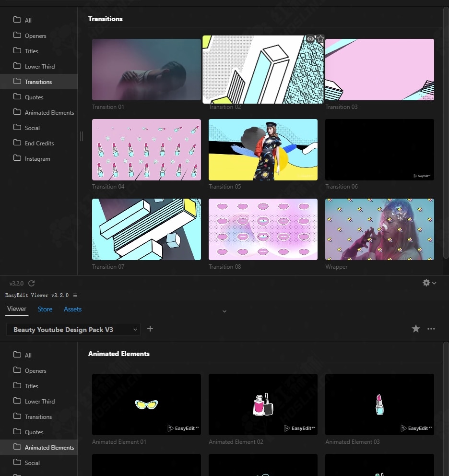Open Openers folder in upper panel
The height and width of the screenshot is (476, 449).
[39, 36]
